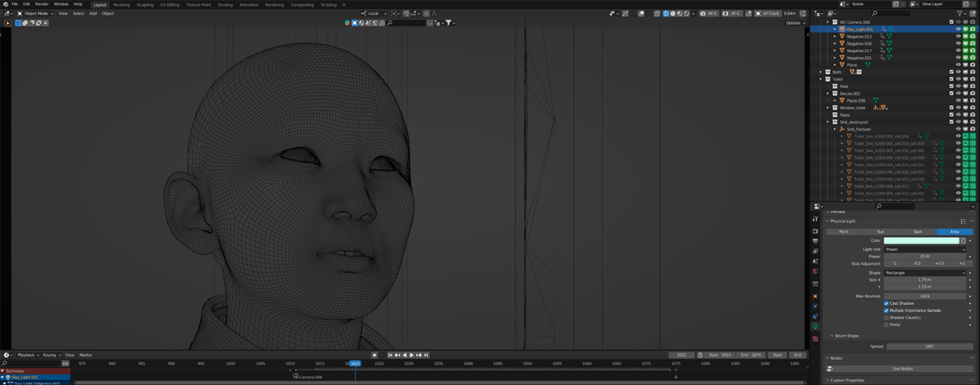Open the World properties tab
The height and width of the screenshot is (385, 980).
[x=815, y=272]
